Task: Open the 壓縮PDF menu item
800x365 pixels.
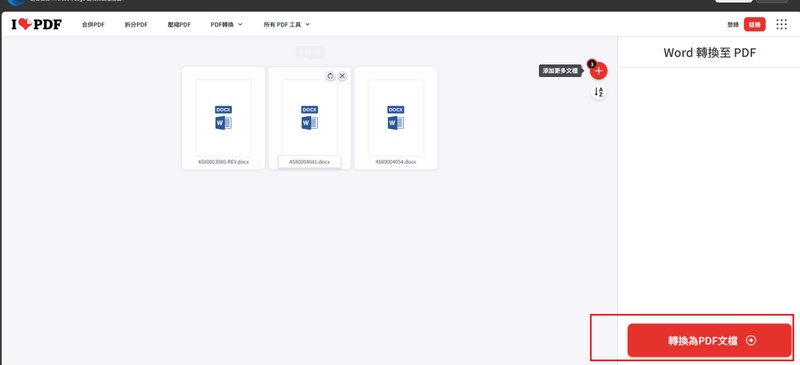Action: click(x=179, y=25)
